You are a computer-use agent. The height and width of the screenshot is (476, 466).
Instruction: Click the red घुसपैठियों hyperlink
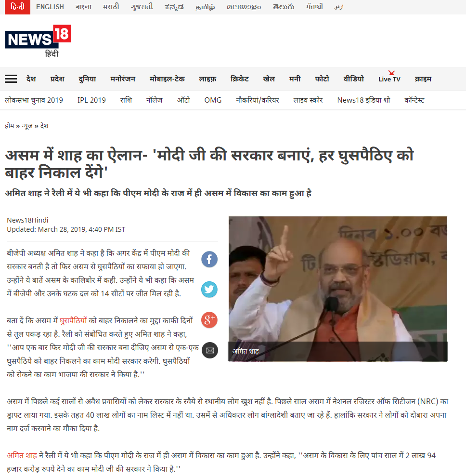pos(73,320)
